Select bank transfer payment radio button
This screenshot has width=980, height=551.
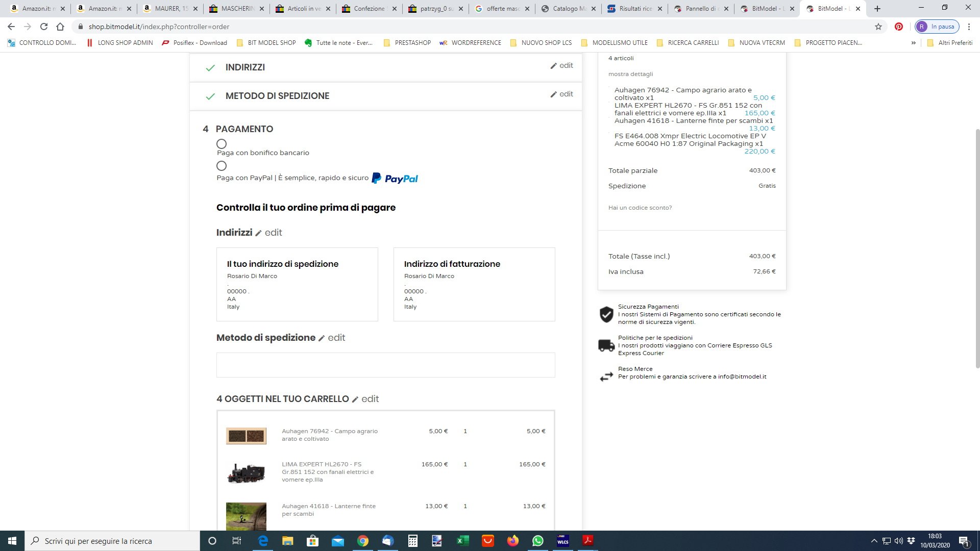coord(222,144)
